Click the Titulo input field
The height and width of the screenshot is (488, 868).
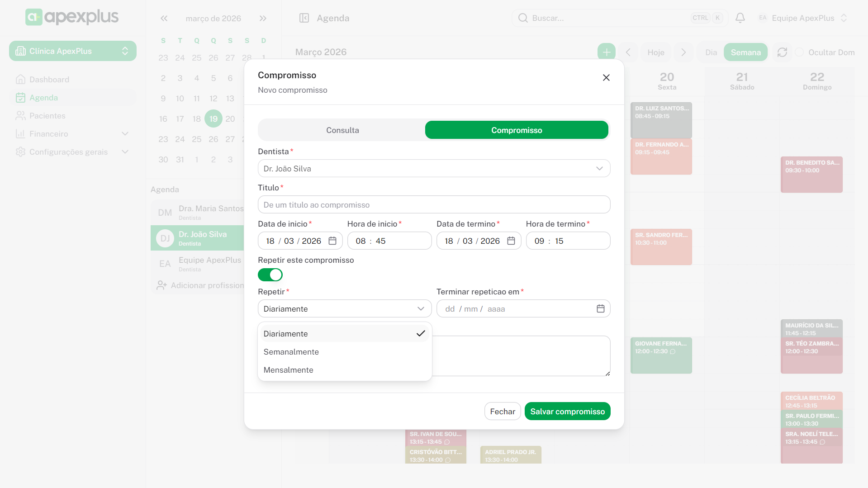point(434,205)
